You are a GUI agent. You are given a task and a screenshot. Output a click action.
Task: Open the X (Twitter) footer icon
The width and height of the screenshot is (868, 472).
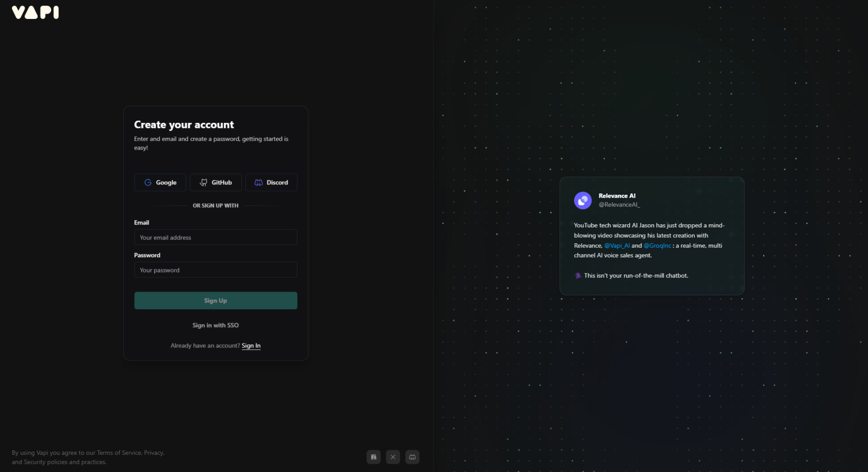click(393, 457)
